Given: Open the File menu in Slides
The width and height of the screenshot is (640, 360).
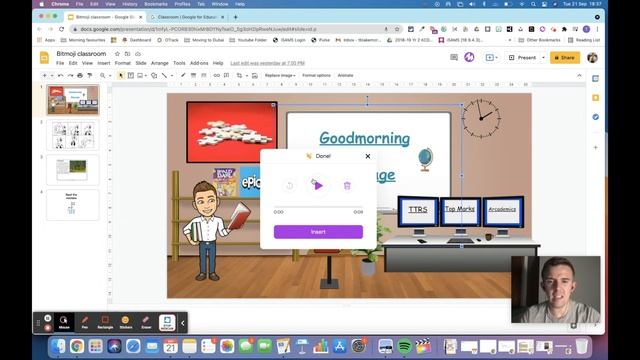Looking at the screenshot, I should 60,63.
